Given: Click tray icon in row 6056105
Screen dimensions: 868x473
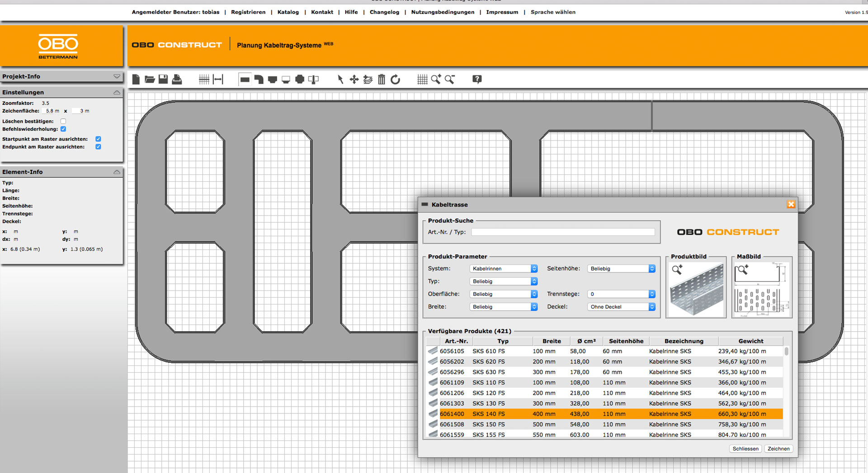Looking at the screenshot, I should tap(433, 351).
